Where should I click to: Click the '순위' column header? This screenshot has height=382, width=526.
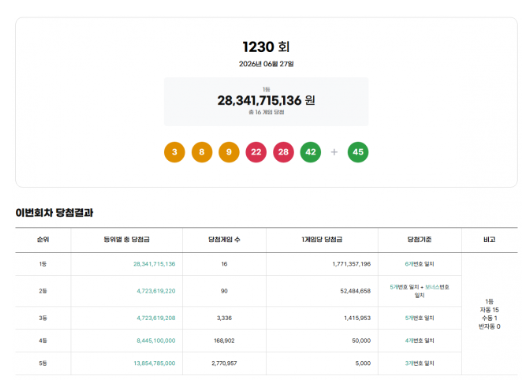click(43, 239)
